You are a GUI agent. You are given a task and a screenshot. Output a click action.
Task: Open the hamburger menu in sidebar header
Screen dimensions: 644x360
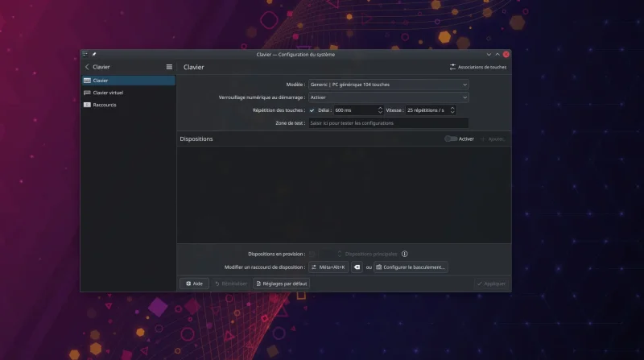point(169,67)
